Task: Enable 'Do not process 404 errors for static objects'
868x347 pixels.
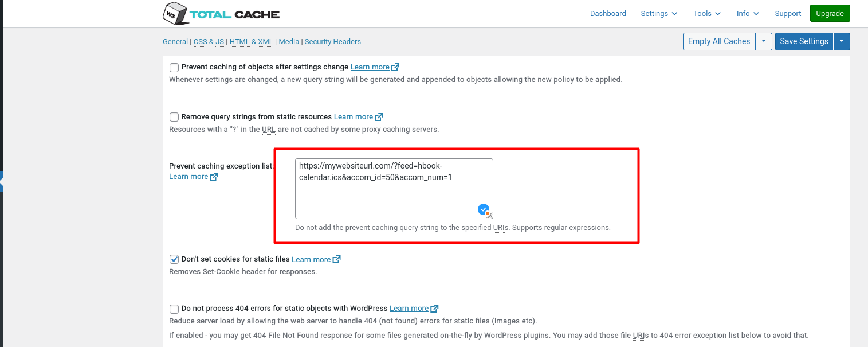Action: point(174,309)
